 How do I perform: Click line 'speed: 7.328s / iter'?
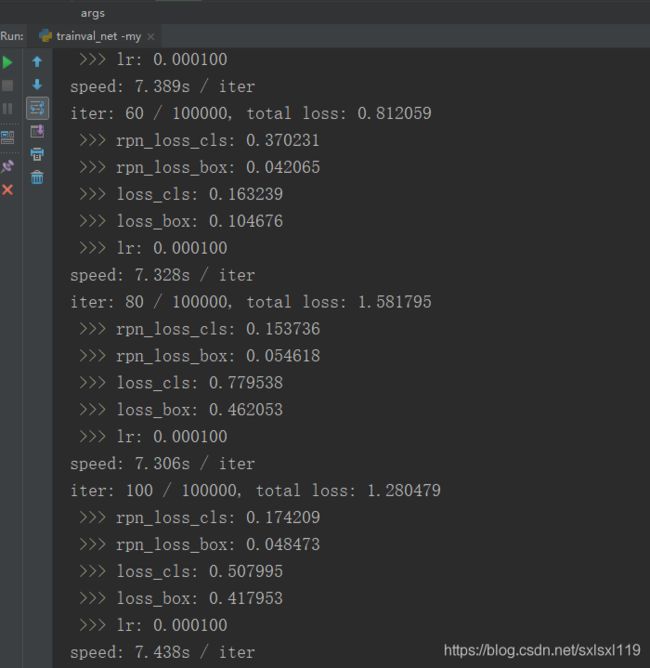[162, 275]
